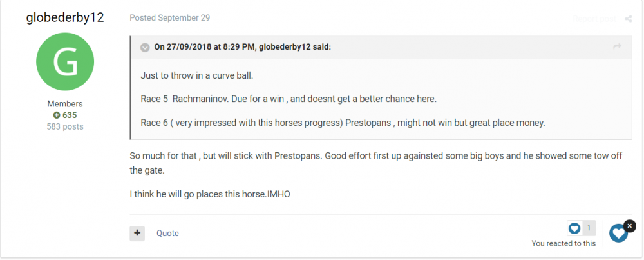Toggle the large blue heart reaction
The width and height of the screenshot is (644, 260).
point(618,234)
